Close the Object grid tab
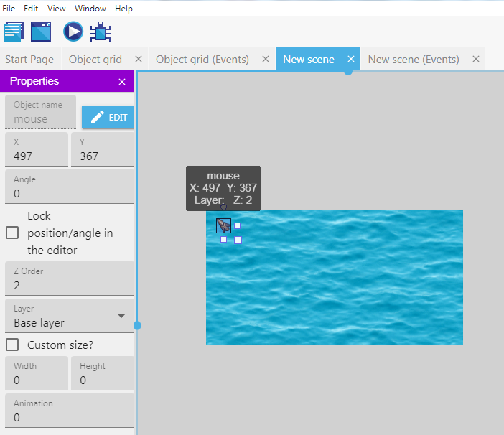The width and height of the screenshot is (504, 435). 139,59
